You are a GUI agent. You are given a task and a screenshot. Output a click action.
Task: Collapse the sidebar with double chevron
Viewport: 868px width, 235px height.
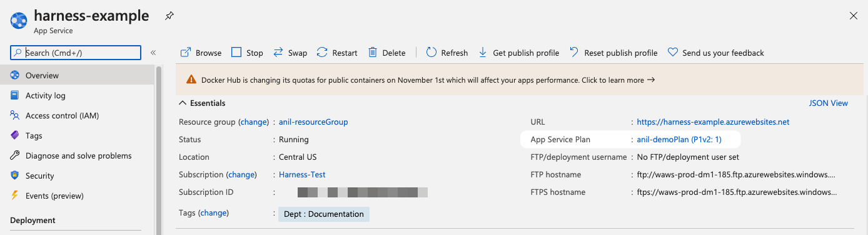[x=153, y=53]
